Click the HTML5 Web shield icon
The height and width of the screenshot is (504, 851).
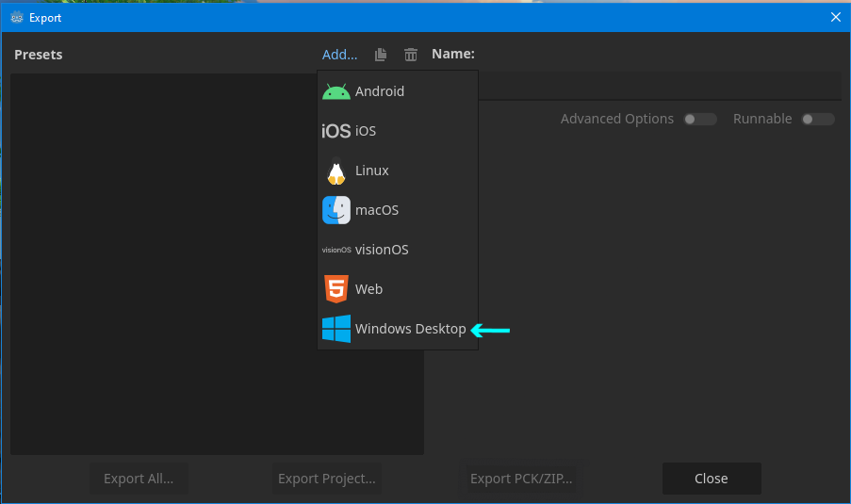point(336,289)
